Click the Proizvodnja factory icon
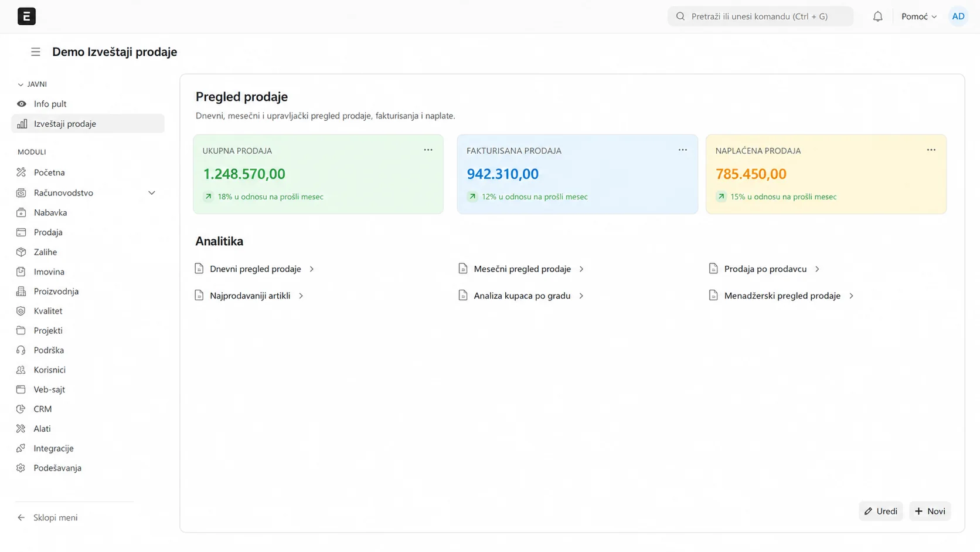The height and width of the screenshot is (552, 980). (x=21, y=291)
